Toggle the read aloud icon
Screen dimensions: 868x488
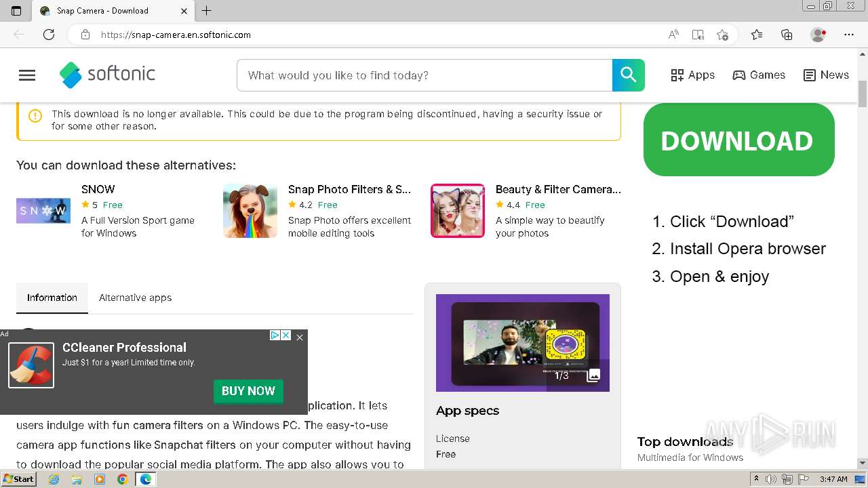673,35
